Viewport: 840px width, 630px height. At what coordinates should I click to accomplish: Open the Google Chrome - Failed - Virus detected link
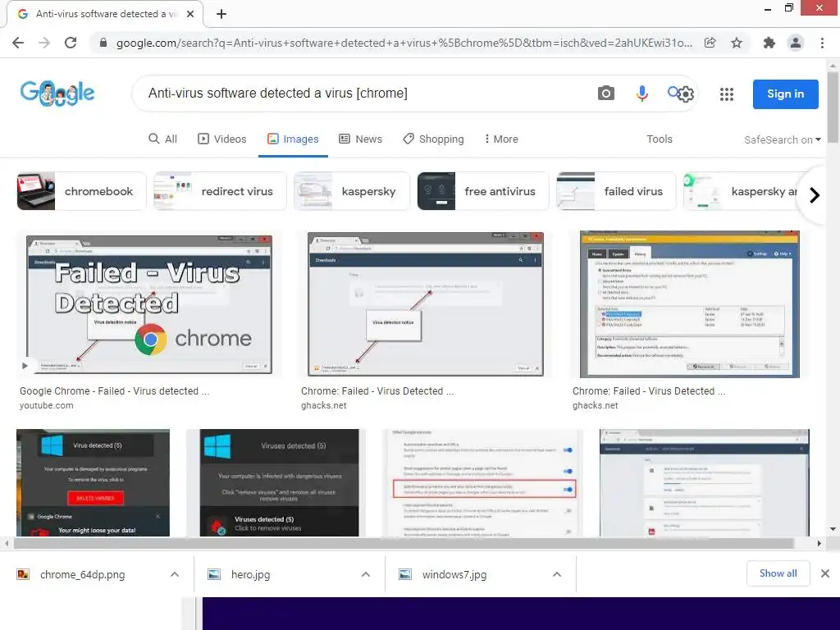point(115,391)
